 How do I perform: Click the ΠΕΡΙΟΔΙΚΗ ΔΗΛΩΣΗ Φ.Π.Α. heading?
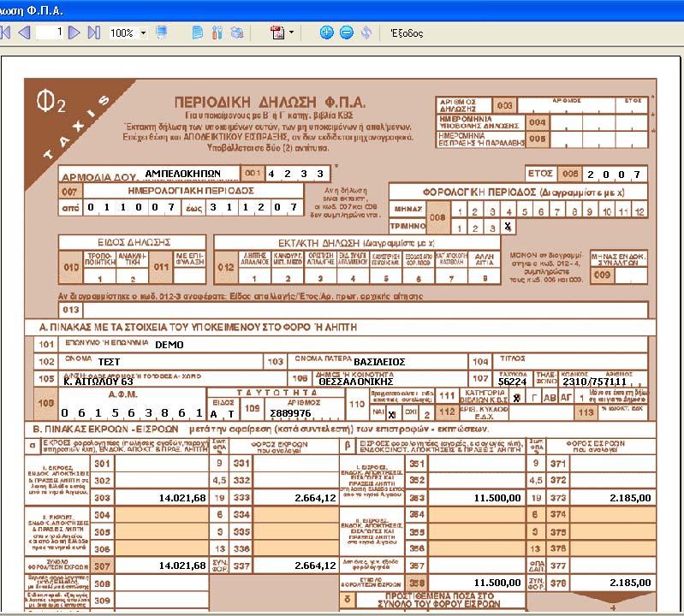(270, 103)
